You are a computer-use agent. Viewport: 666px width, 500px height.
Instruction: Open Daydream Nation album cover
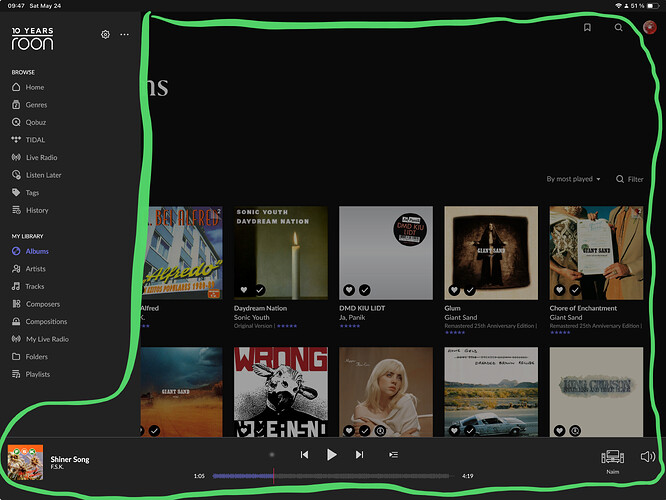click(x=281, y=253)
